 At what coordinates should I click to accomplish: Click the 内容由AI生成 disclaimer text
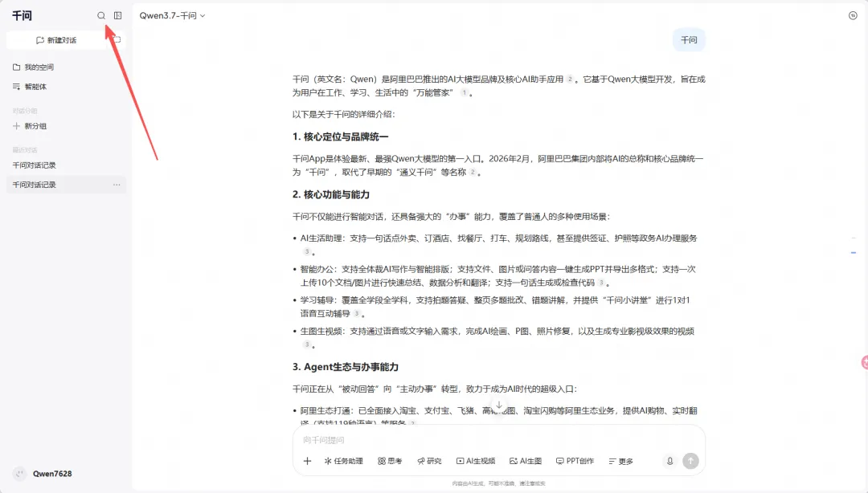[x=498, y=483]
